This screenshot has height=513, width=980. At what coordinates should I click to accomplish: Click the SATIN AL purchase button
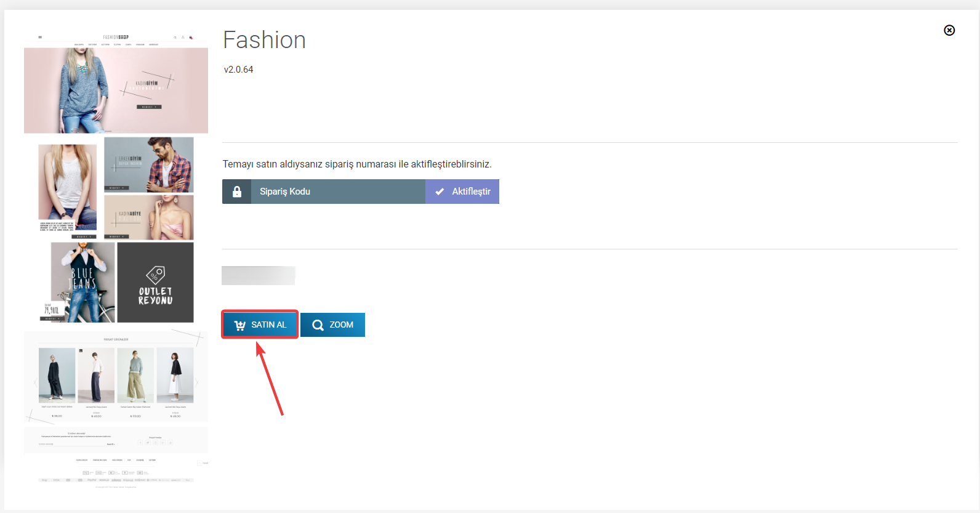260,325
